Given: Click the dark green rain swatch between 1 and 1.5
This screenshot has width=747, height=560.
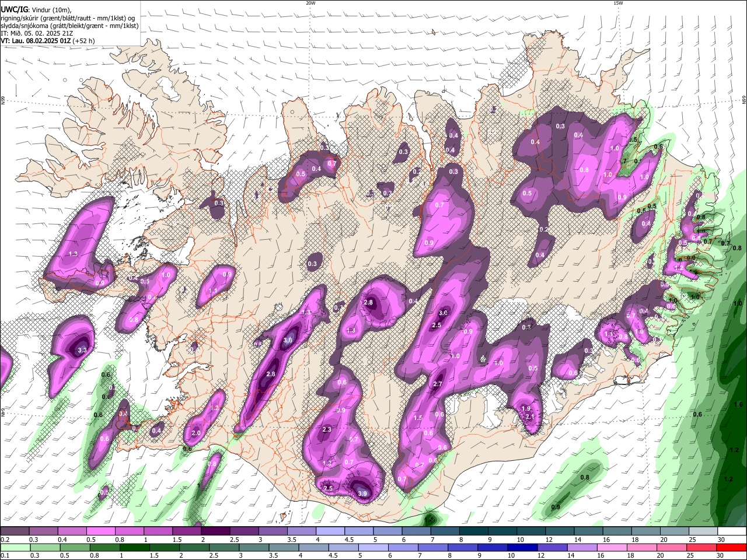Looking at the screenshot, I should tap(134, 548).
